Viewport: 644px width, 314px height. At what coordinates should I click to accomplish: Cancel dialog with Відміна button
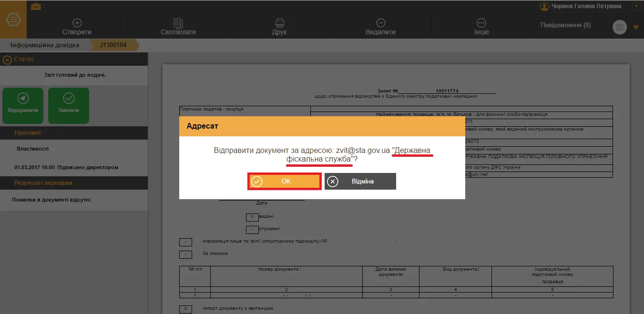pyautogui.click(x=360, y=181)
